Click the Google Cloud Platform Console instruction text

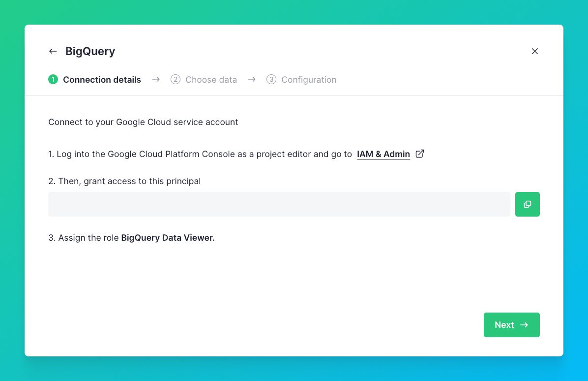(x=200, y=154)
